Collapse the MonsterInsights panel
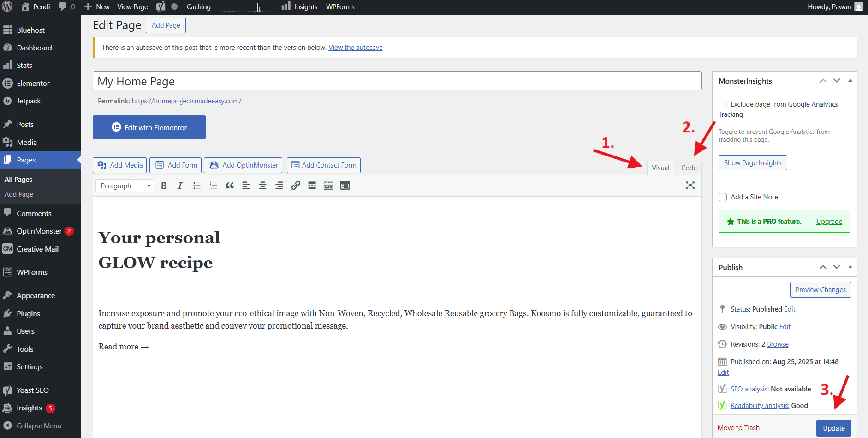 (x=850, y=80)
